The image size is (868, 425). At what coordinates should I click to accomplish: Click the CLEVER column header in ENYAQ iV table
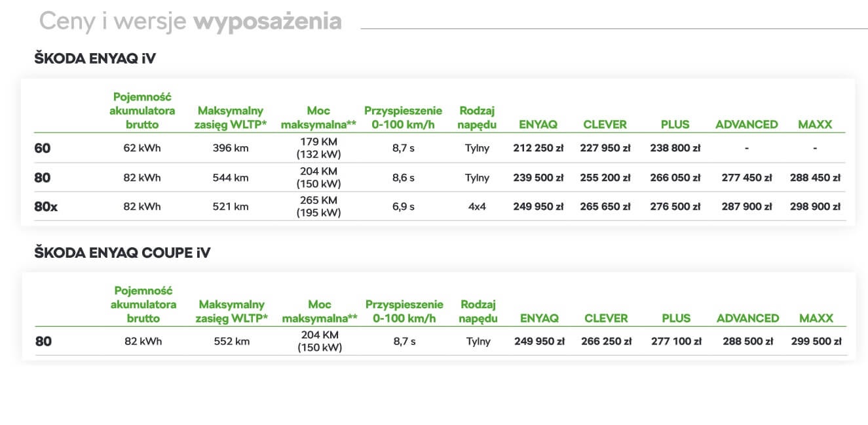pyautogui.click(x=605, y=125)
